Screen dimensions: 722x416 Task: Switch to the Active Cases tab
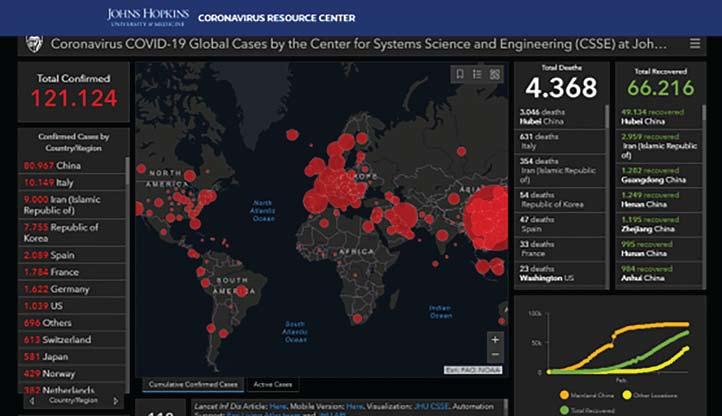[273, 384]
